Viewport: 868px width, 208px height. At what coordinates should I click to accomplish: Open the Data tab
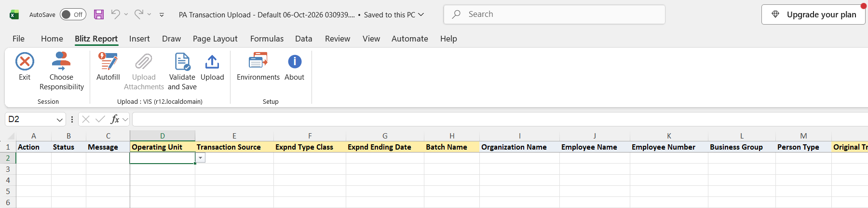click(x=304, y=39)
